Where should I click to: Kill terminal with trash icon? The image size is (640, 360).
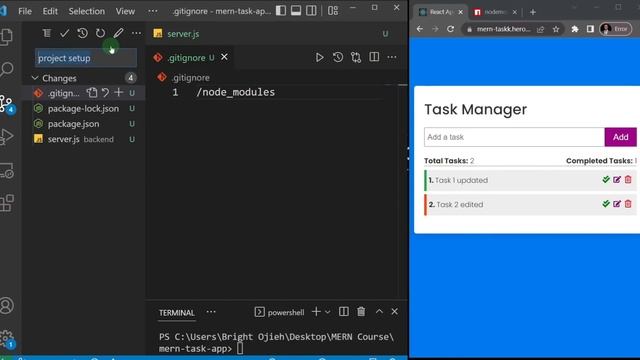361,312
